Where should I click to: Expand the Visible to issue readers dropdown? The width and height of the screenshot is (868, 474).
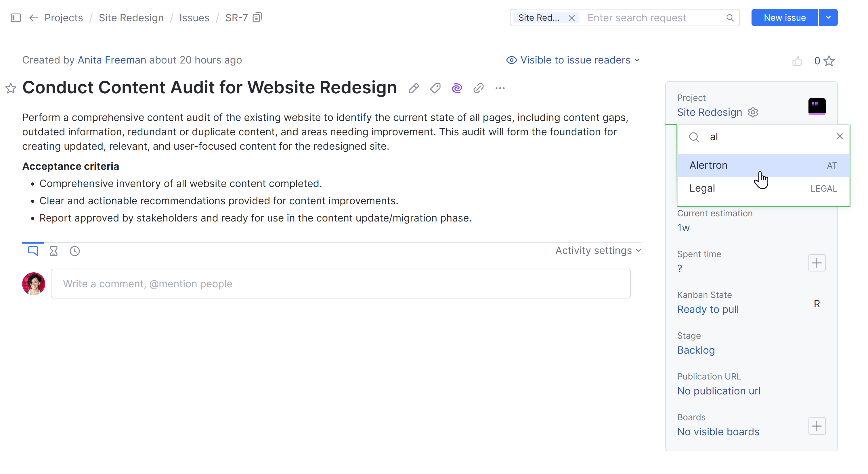point(573,60)
